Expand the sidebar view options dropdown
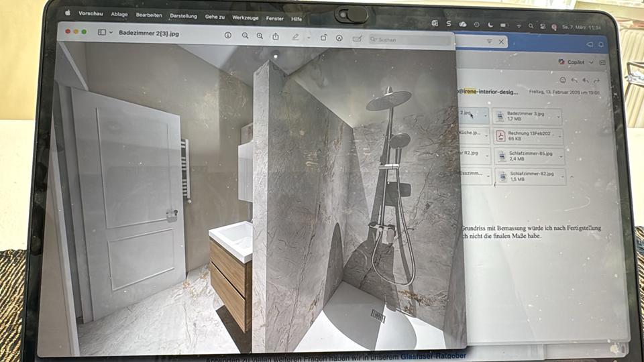The height and width of the screenshot is (362, 644). tap(111, 32)
